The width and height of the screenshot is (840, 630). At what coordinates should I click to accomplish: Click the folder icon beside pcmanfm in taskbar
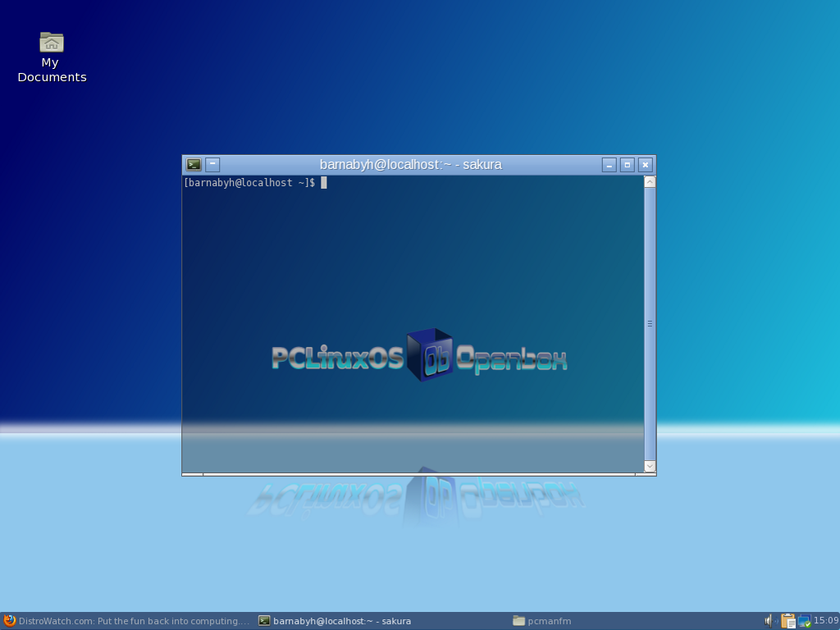(518, 621)
